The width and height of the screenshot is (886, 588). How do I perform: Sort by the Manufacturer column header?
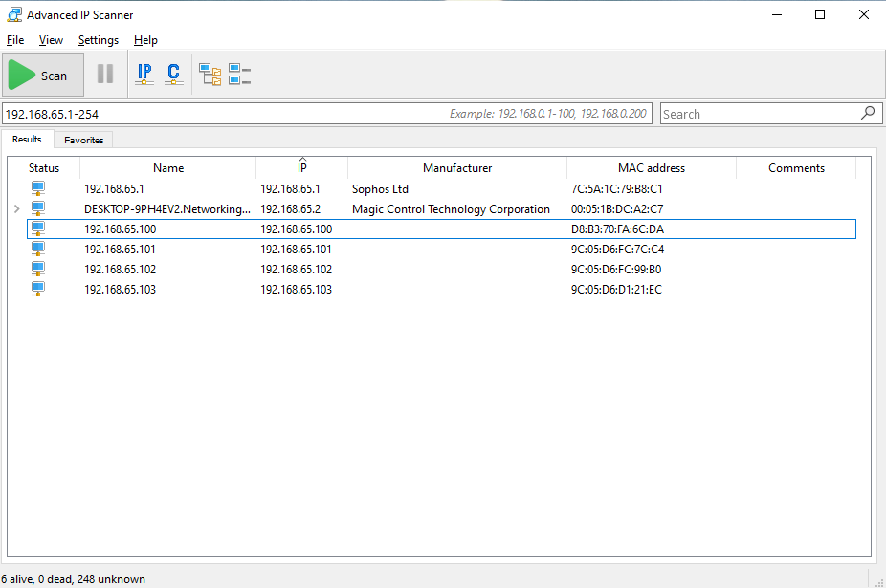[457, 167]
